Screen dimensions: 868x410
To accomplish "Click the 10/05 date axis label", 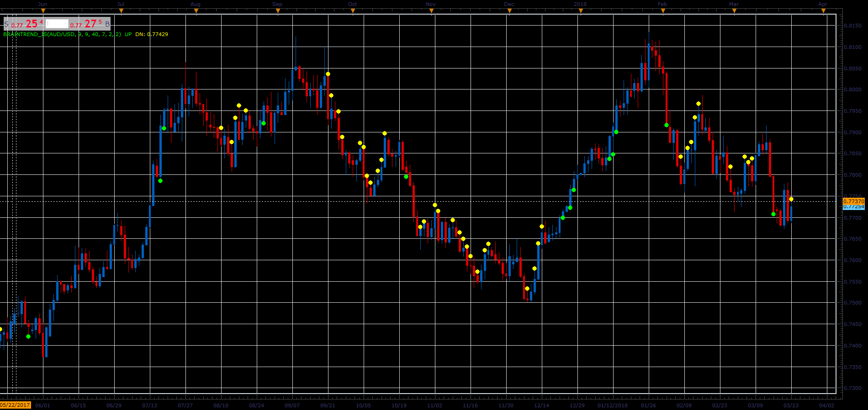I will 364,405.
